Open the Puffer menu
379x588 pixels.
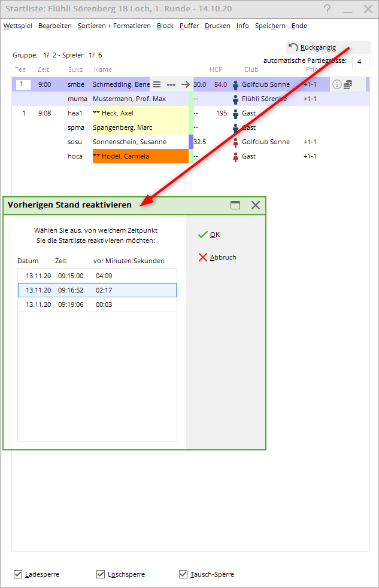tap(189, 26)
